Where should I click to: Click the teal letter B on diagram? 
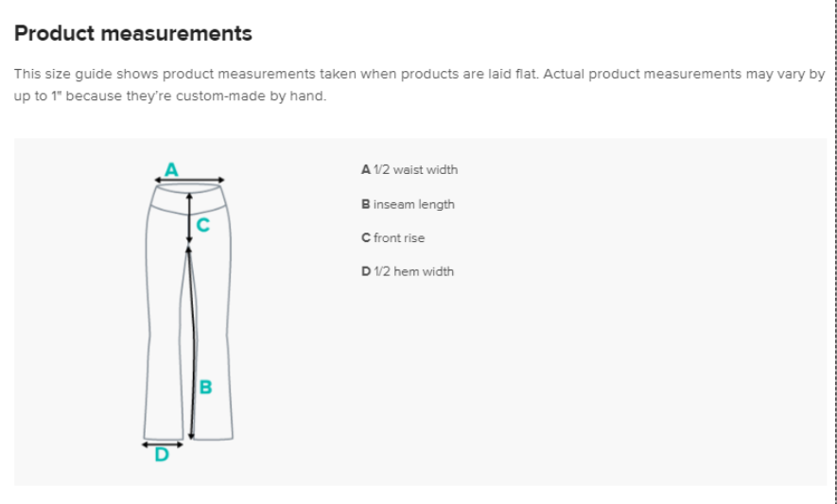pos(205,387)
